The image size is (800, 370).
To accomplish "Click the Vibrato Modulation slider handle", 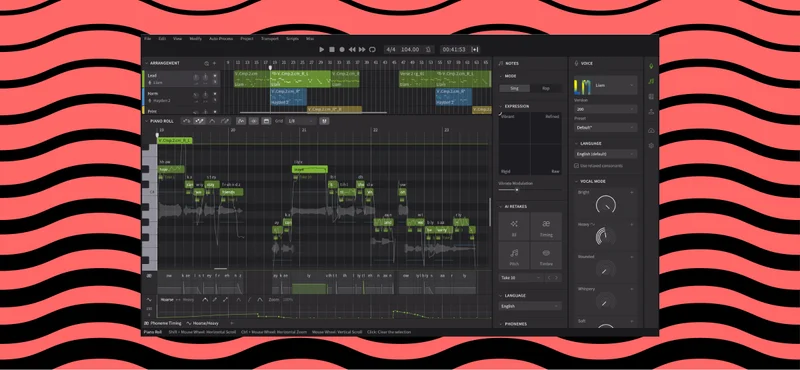I will 516,190.
